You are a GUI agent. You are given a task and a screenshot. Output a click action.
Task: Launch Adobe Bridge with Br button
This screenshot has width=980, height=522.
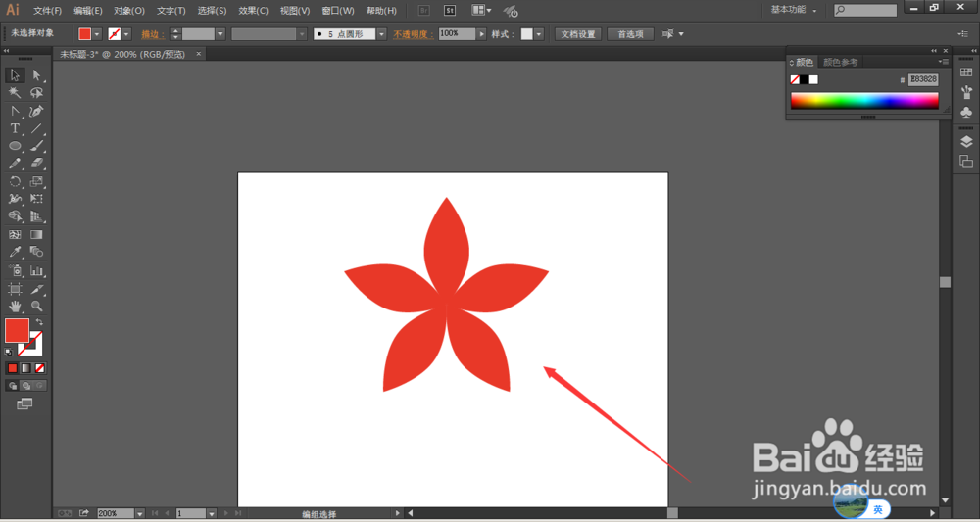(x=423, y=10)
